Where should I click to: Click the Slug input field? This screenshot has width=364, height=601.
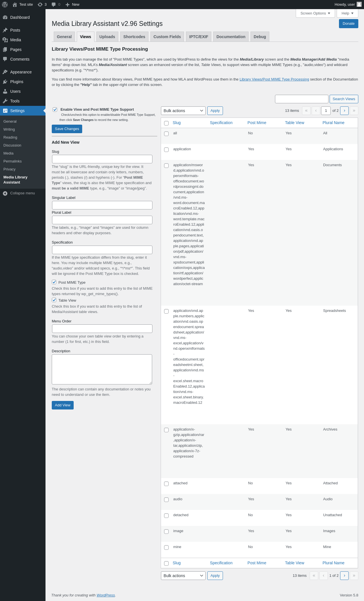(x=102, y=159)
